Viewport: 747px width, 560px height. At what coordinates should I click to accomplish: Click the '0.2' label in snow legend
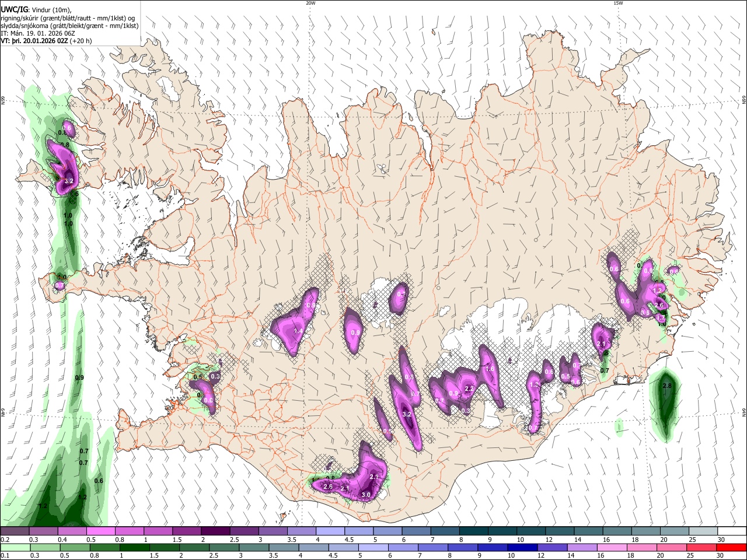pyautogui.click(x=5, y=540)
